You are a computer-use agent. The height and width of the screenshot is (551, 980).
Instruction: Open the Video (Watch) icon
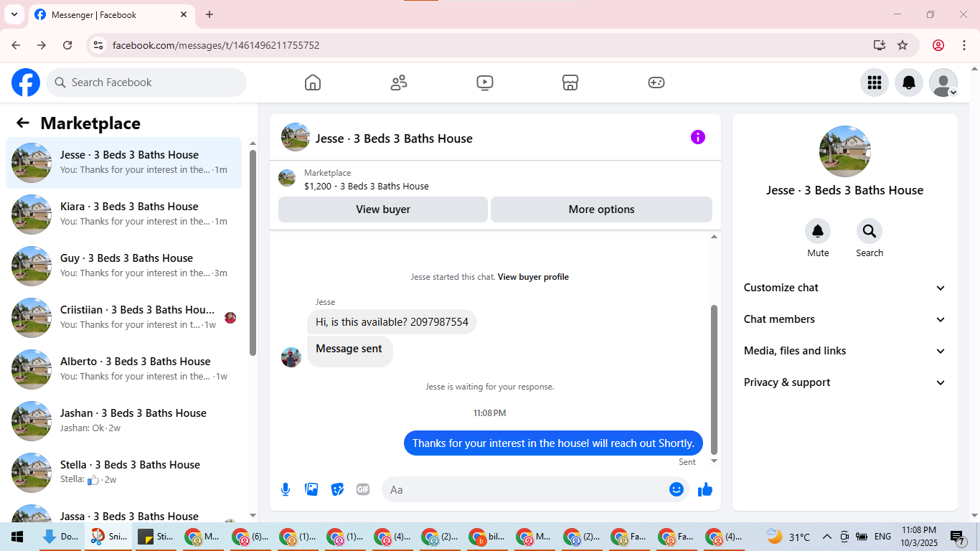pyautogui.click(x=485, y=83)
